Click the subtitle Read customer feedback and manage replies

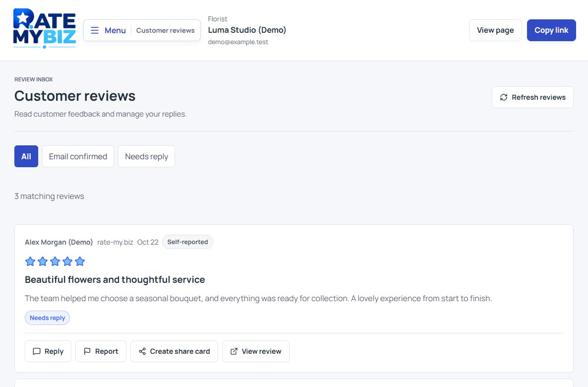pyautogui.click(x=101, y=114)
